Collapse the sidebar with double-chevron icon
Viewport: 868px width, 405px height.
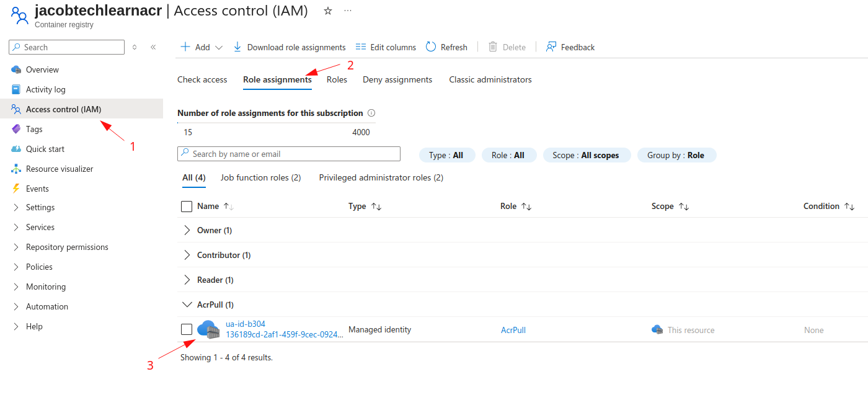[x=153, y=47]
